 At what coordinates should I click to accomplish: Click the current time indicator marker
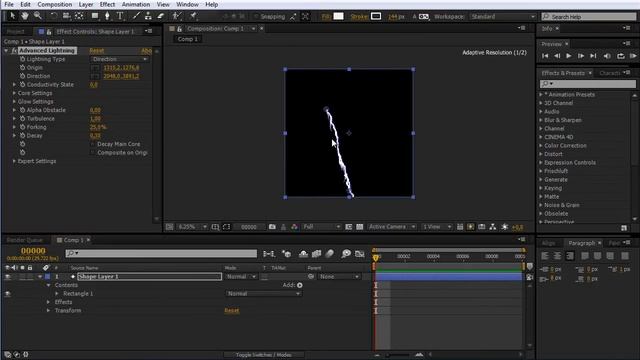click(376, 258)
